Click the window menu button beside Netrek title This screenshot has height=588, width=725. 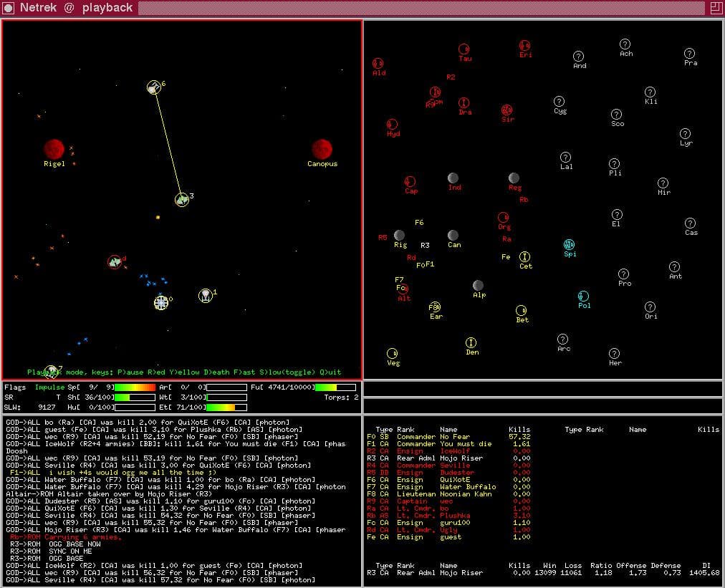tap(8, 8)
